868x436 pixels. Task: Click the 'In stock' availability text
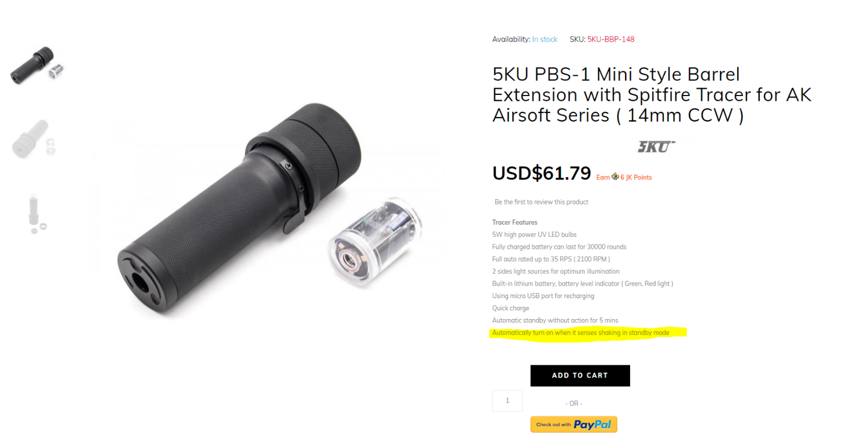point(545,39)
